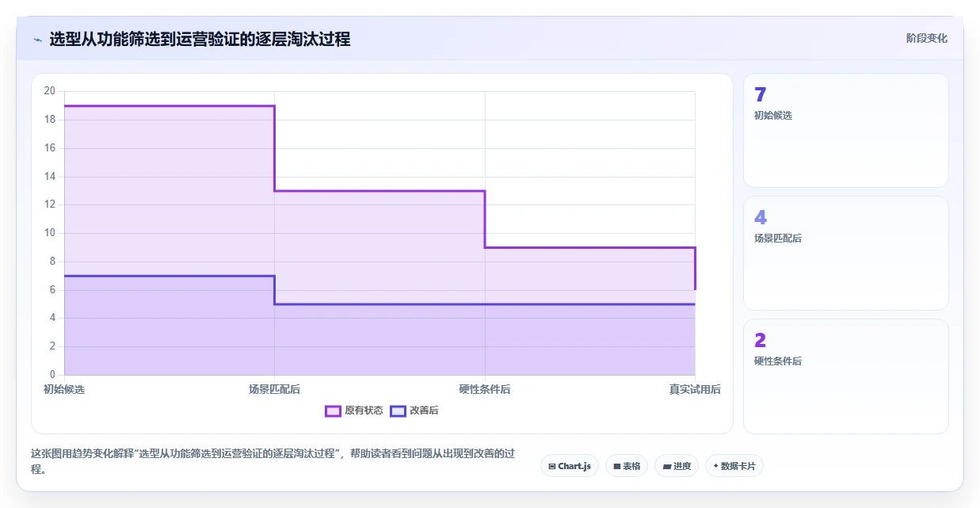980x508 pixels.
Task: Click the number 4 in the second card
Action: tap(761, 218)
